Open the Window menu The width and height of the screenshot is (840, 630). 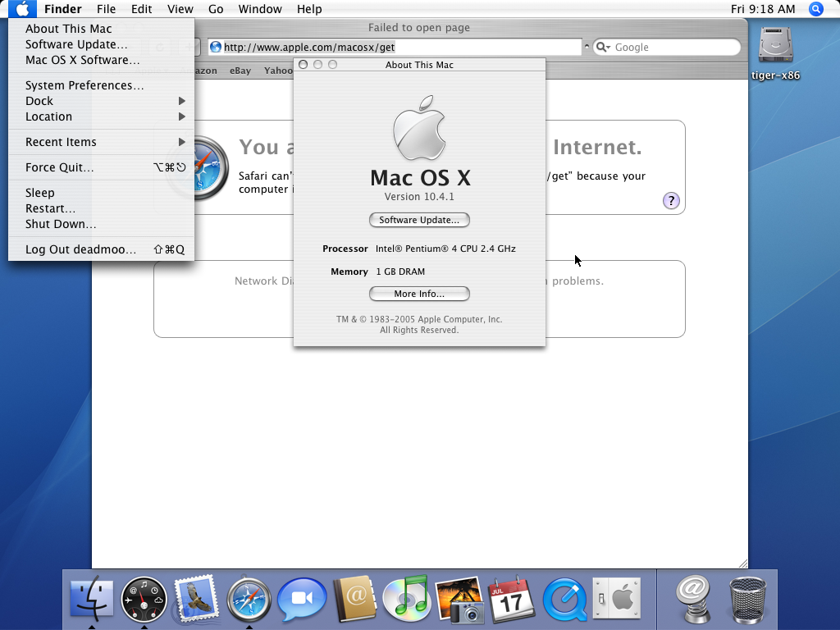(260, 9)
